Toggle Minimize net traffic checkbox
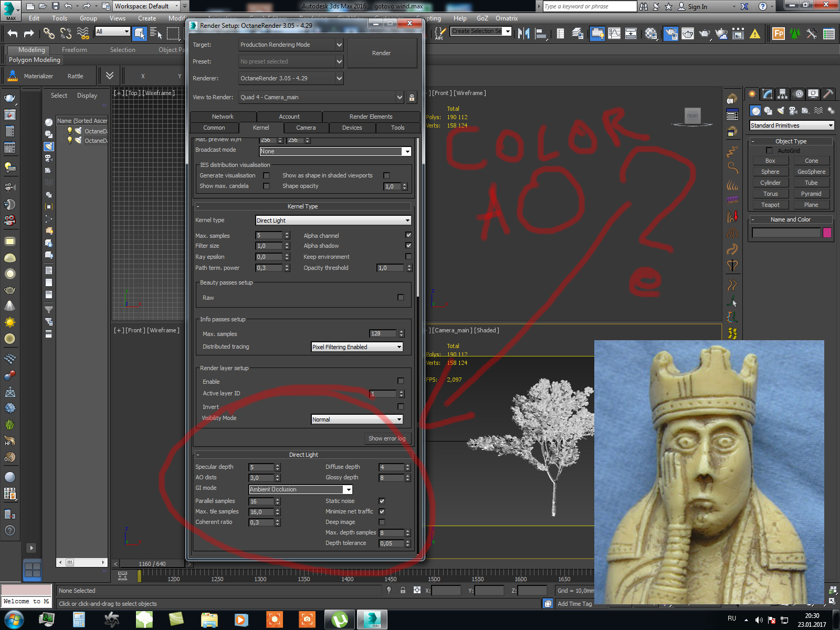The image size is (840, 630). [382, 511]
